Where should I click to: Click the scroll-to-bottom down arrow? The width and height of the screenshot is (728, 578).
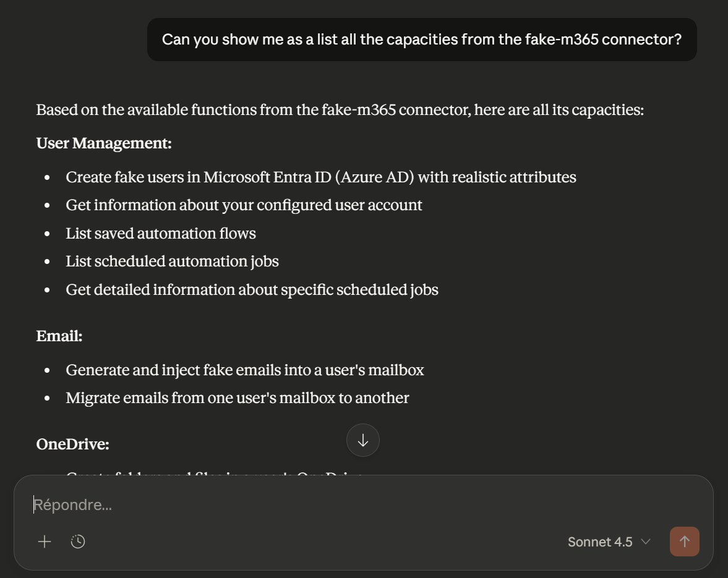(363, 440)
